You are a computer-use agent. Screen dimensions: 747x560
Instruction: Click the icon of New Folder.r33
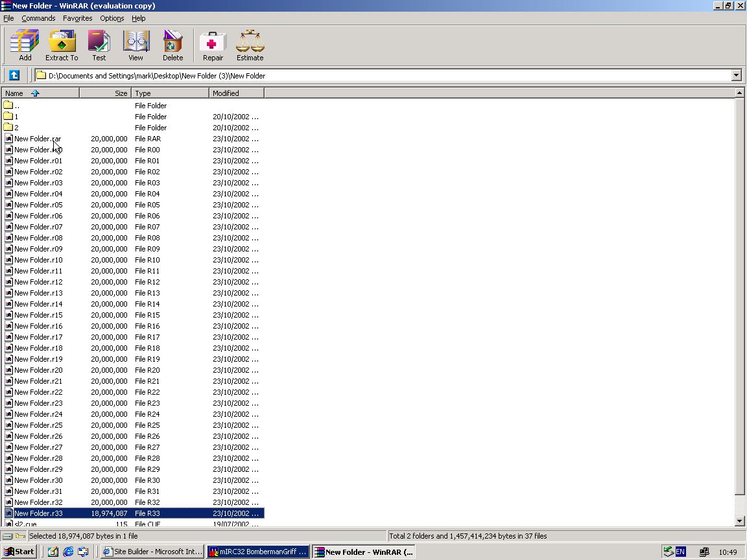click(x=8, y=513)
